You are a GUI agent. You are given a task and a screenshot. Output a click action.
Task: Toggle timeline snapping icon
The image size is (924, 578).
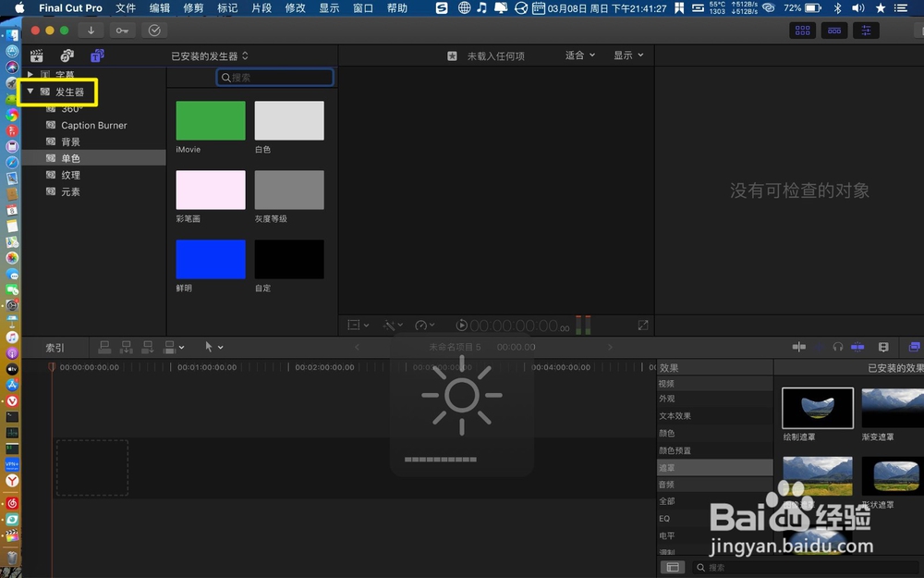coord(857,347)
